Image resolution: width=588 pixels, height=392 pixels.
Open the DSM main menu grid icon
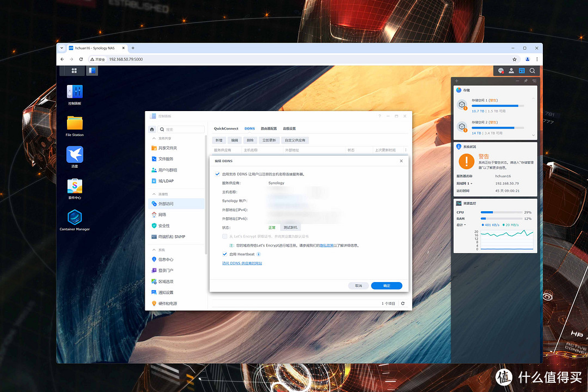(74, 71)
